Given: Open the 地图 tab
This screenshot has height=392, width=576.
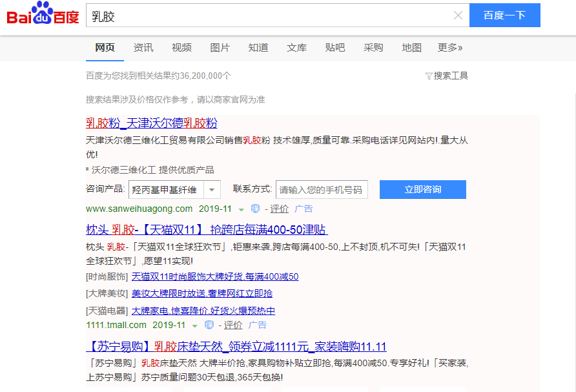Looking at the screenshot, I should tap(411, 48).
